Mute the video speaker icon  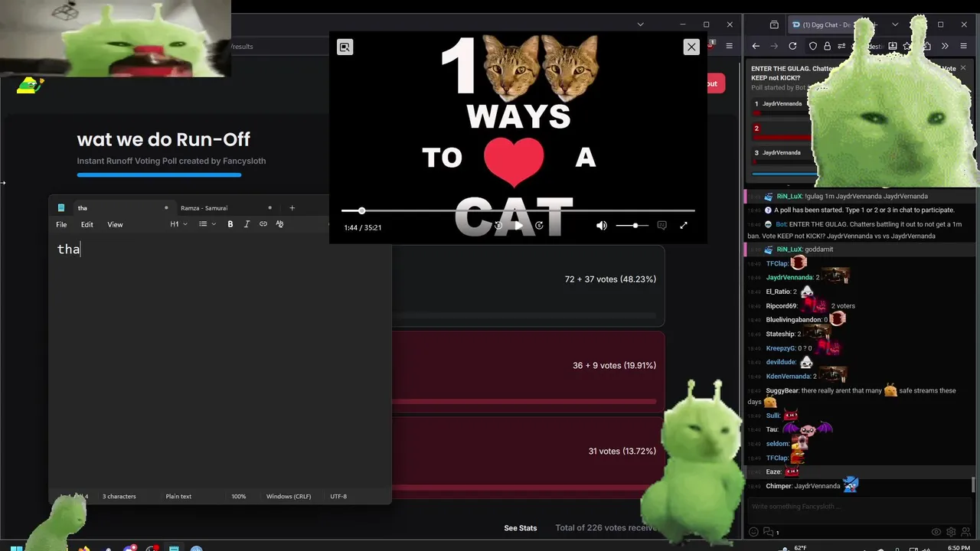coord(602,226)
